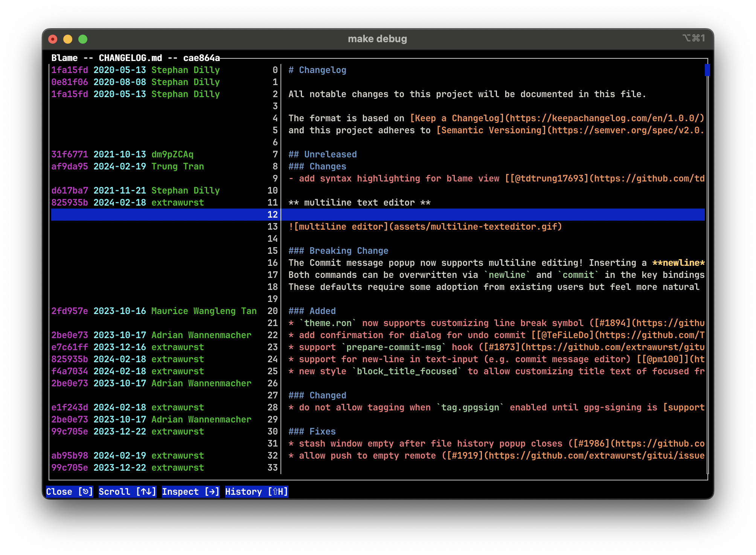Screen dimensions: 756x555
Task: Click the multiline-texteditor.gif image link line
Action: click(425, 227)
